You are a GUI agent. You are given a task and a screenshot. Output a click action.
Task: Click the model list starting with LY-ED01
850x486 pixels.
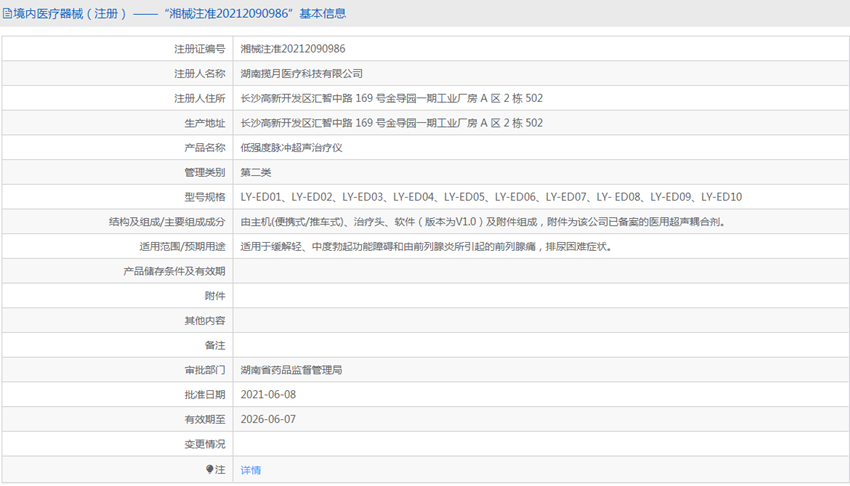point(491,197)
